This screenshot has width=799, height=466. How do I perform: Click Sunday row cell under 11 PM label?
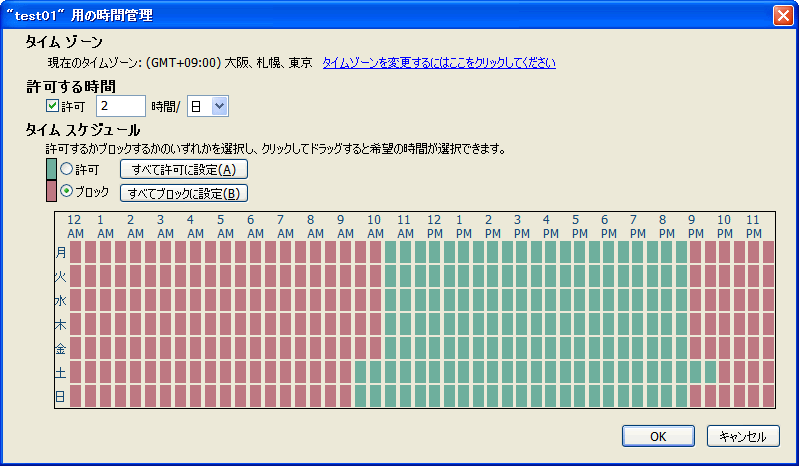click(754, 396)
